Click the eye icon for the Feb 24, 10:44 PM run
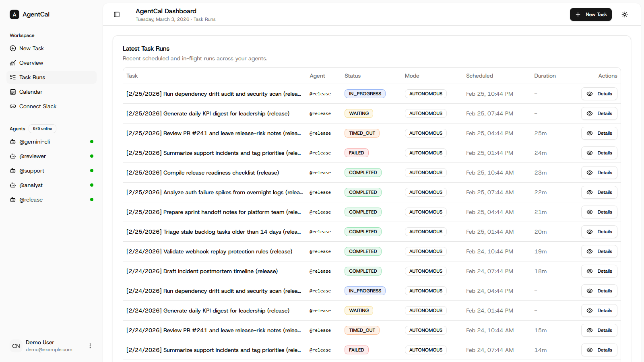Image resolution: width=644 pixels, height=362 pixels. click(590, 251)
